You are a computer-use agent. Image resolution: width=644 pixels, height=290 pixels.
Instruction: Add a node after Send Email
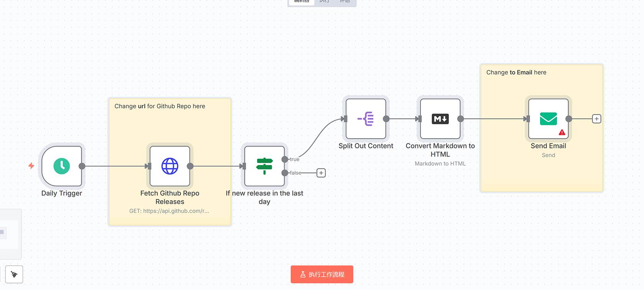[x=596, y=119]
